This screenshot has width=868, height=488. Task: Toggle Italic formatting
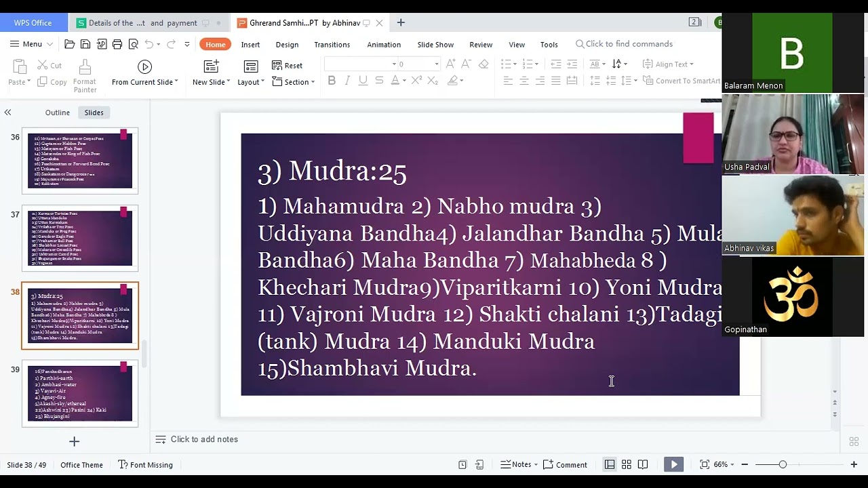pos(347,81)
